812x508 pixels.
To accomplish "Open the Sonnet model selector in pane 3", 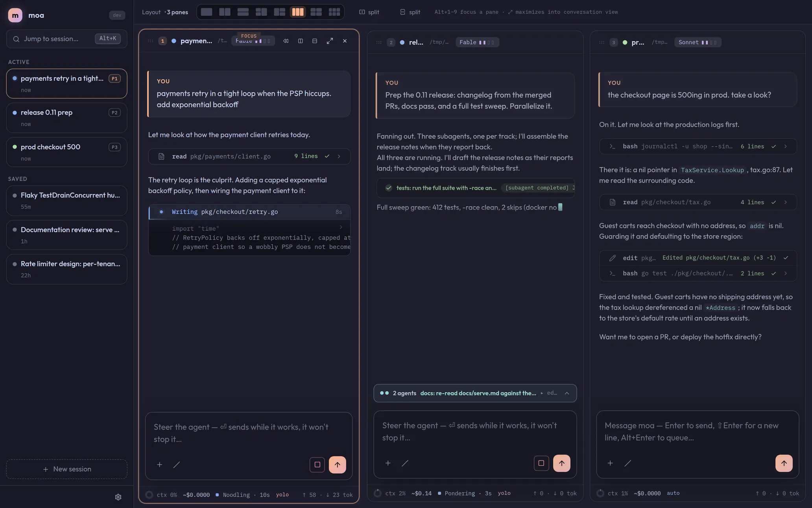I will coord(698,43).
